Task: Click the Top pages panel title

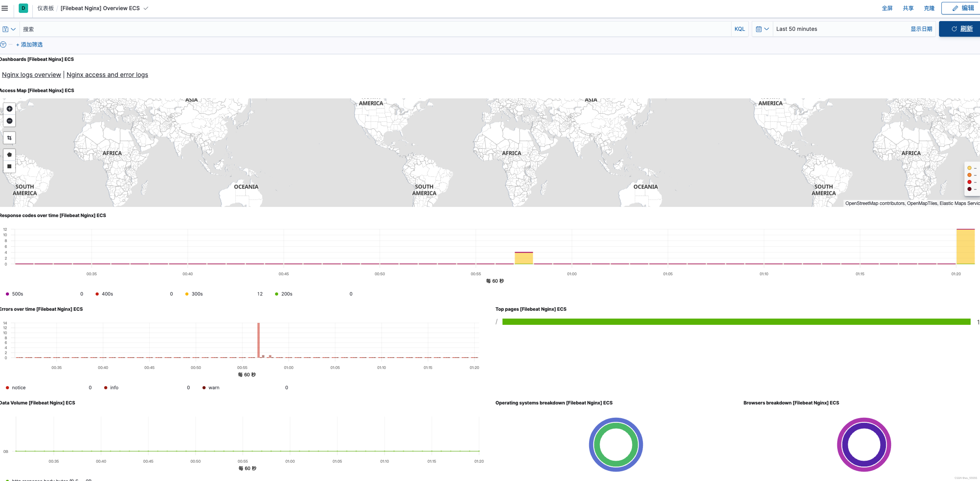Action: click(x=531, y=309)
